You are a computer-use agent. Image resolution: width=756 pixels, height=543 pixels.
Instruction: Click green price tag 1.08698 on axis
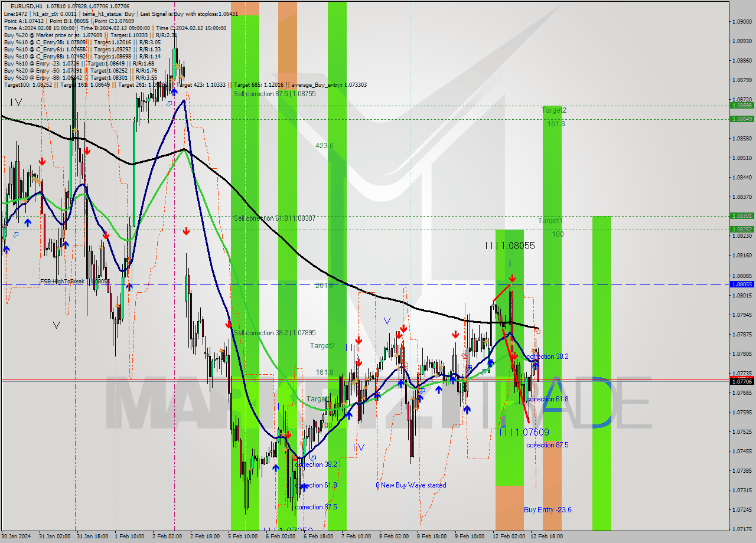tap(741, 105)
